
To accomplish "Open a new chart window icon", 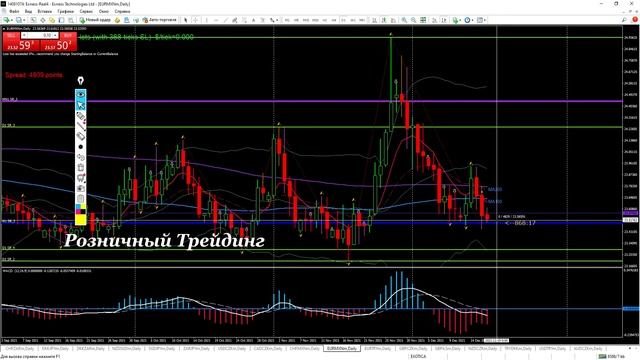I will [7, 20].
